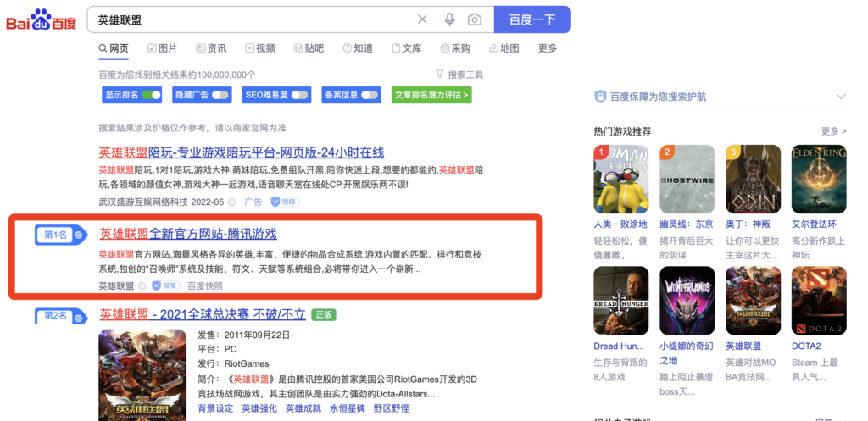Click the 小缇娜的奇幻之地 game title
This screenshot has height=421, width=868.
pos(687,353)
